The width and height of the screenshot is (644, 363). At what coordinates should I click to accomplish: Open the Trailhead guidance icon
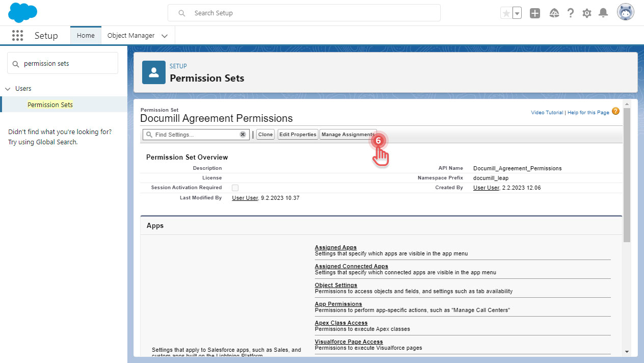click(x=554, y=13)
